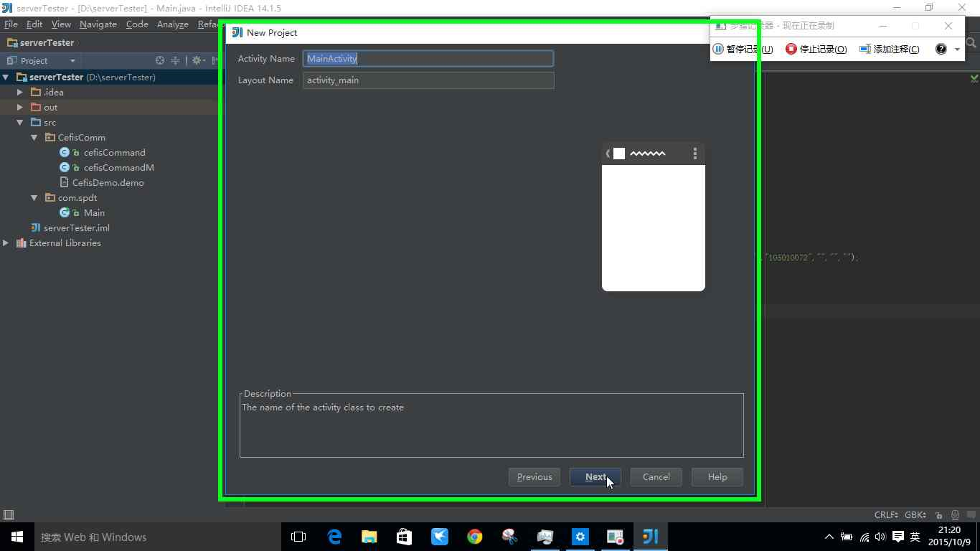Collapse the com.spdt package
This screenshot has height=551, width=980.
click(34, 197)
